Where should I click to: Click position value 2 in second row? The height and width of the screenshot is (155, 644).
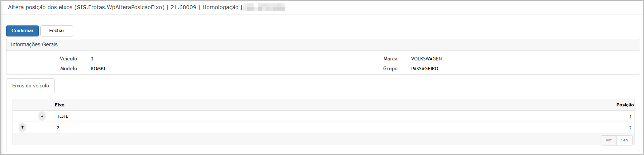(x=630, y=128)
